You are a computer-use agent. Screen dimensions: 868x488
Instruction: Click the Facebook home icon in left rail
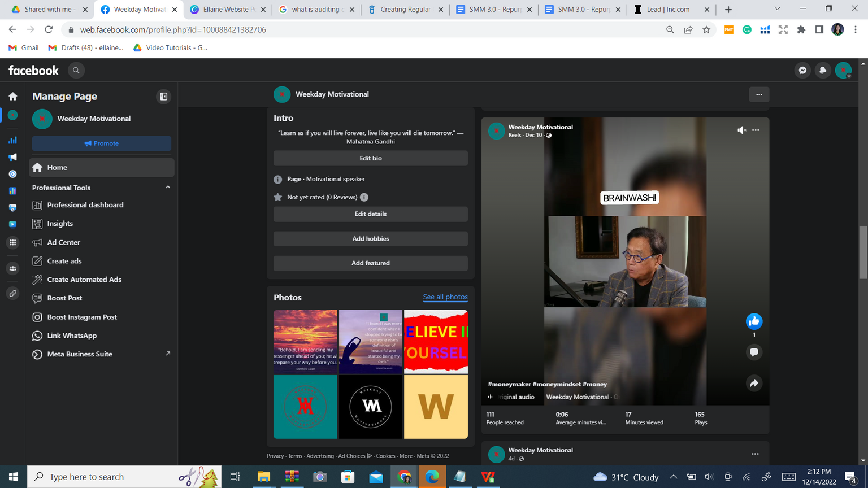point(12,97)
